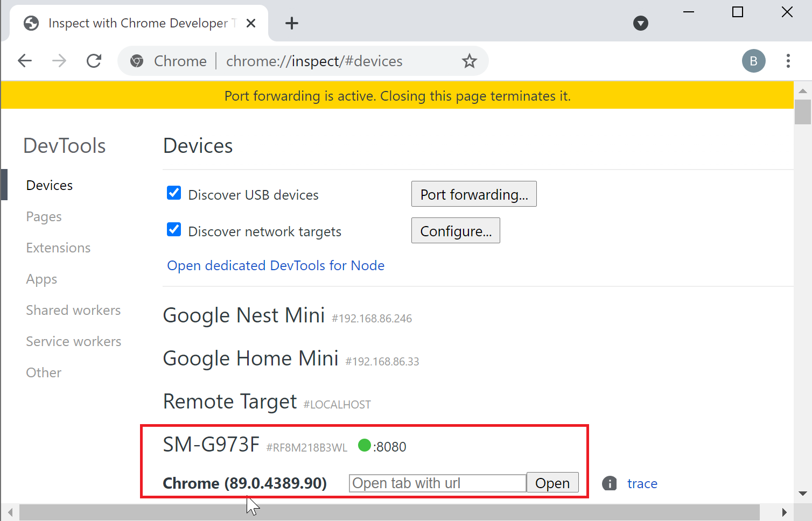The height and width of the screenshot is (521, 812).
Task: Reload the chrome://inspect page
Action: (94, 61)
